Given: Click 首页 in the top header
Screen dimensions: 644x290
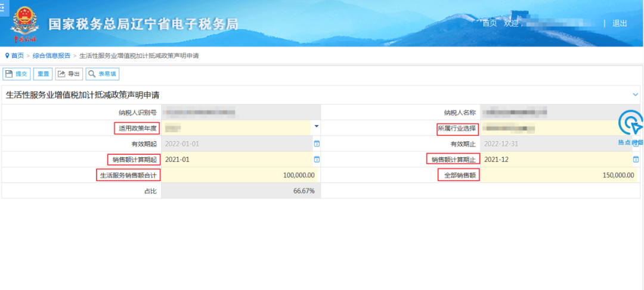Looking at the screenshot, I should click(489, 23).
